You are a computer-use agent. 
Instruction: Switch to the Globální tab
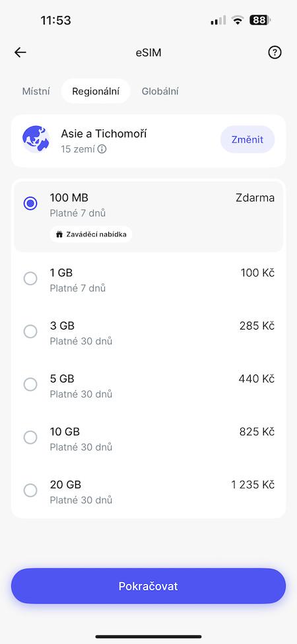point(160,91)
